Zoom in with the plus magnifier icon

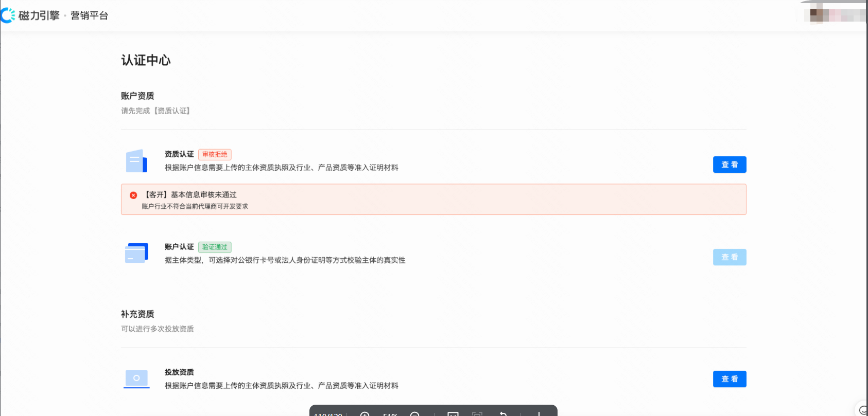pyautogui.click(x=364, y=414)
